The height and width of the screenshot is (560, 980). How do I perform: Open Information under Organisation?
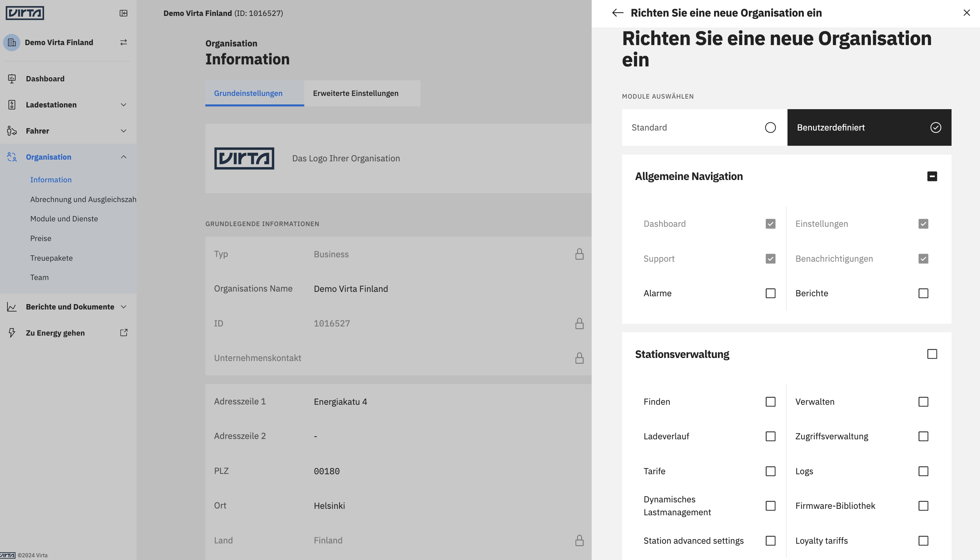pos(51,180)
